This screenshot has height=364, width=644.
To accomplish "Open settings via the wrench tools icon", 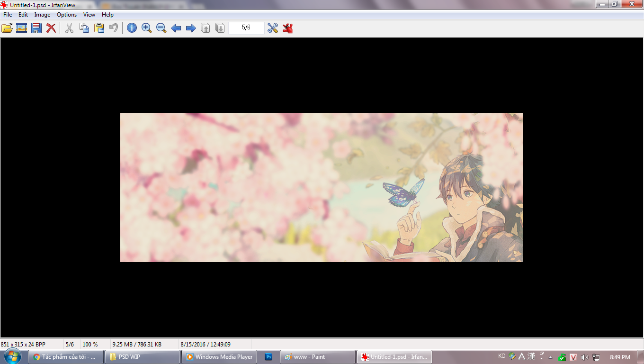I will tap(273, 28).
